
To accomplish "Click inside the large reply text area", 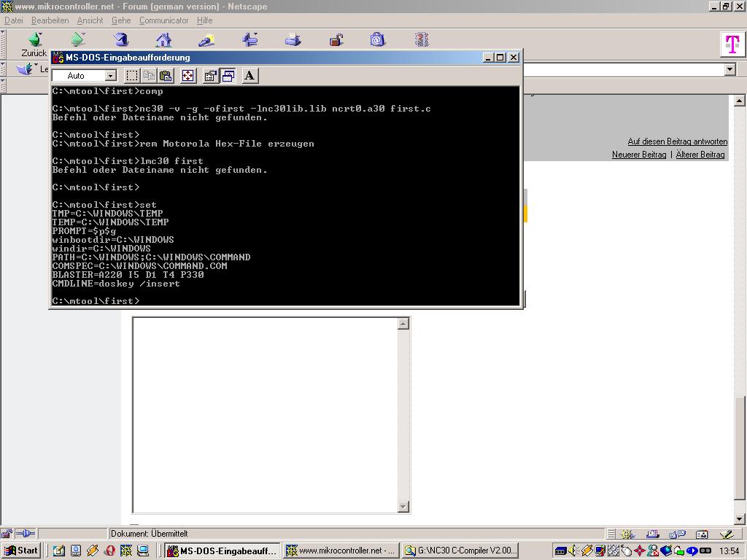I will pyautogui.click(x=265, y=415).
